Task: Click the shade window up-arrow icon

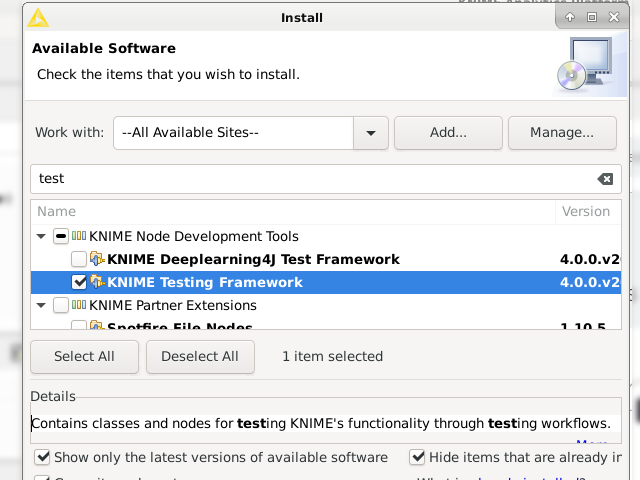Action: 570,17
